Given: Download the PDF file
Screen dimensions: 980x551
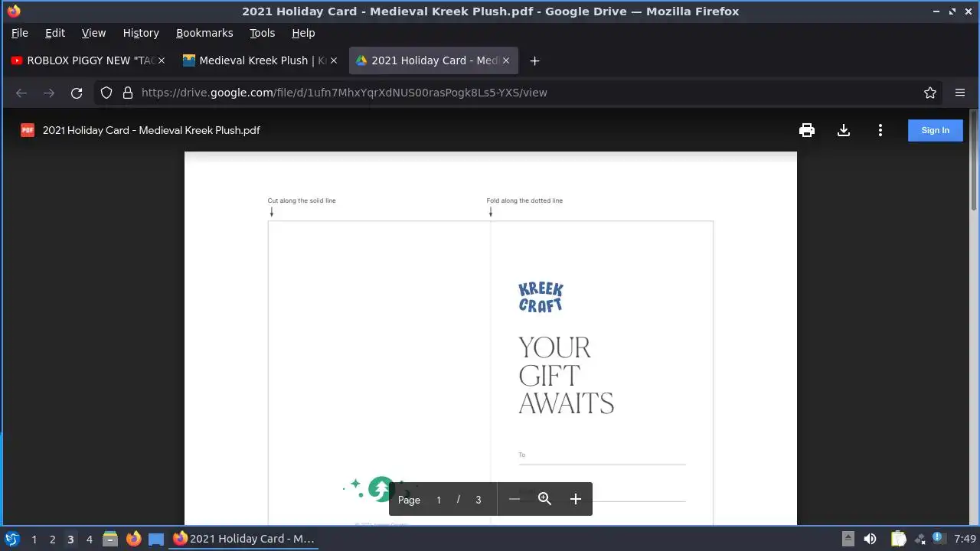Looking at the screenshot, I should [844, 130].
